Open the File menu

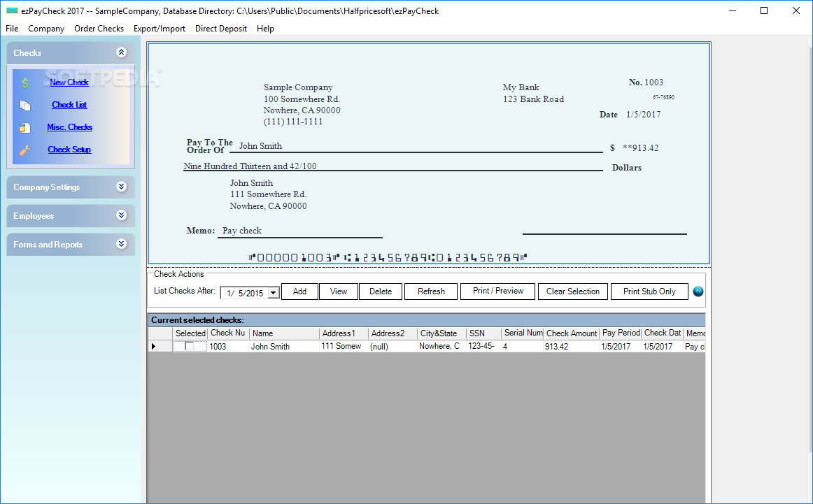point(12,29)
